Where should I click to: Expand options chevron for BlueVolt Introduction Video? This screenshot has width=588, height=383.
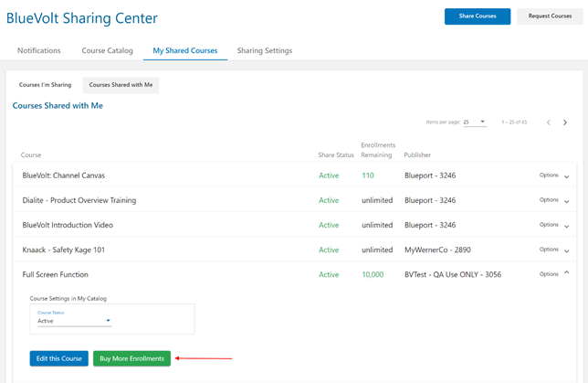pos(567,226)
